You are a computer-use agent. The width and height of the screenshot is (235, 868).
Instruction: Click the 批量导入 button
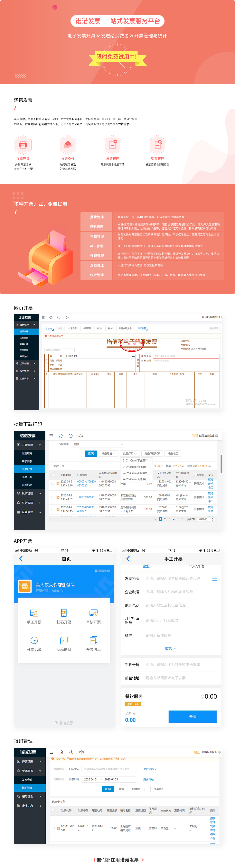pyautogui.click(x=159, y=789)
